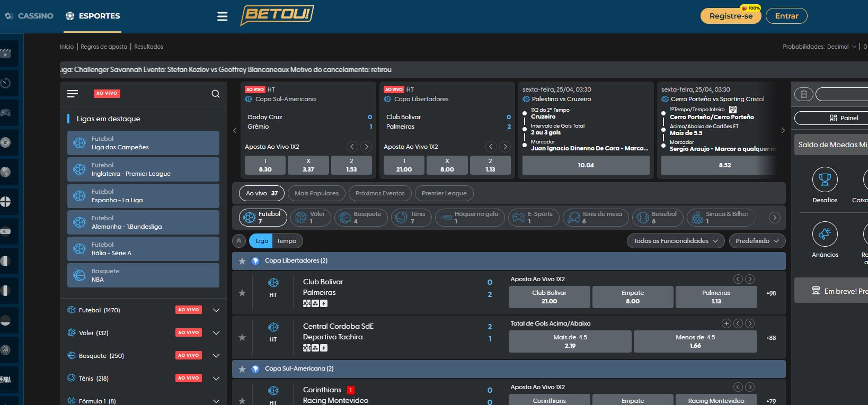Bet on Menos de 4.5 at 1.66
The image size is (868, 405).
[x=695, y=341]
